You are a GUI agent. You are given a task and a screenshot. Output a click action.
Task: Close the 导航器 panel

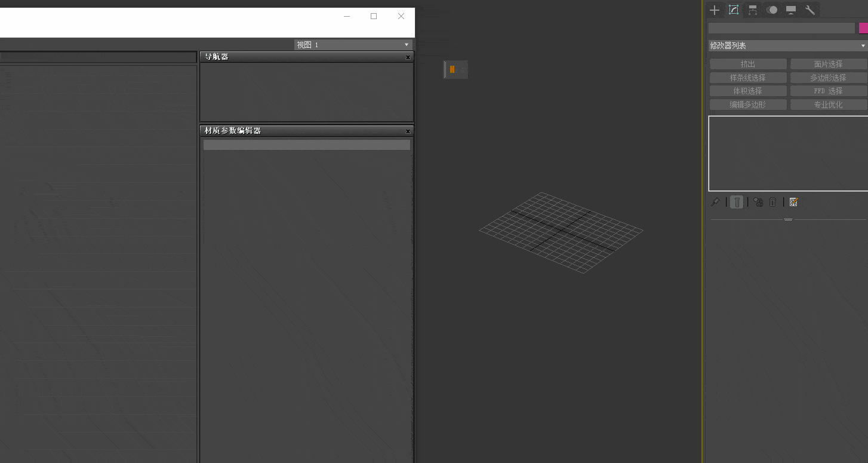408,57
